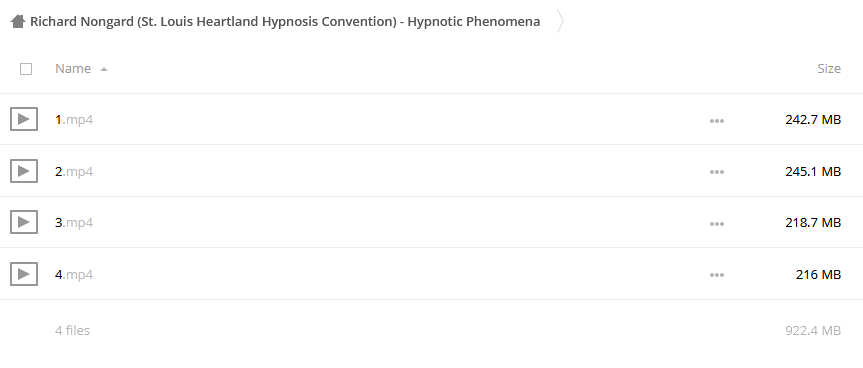Open file 2.mp4 by name
The width and height of the screenshot is (863, 368).
pyautogui.click(x=74, y=171)
